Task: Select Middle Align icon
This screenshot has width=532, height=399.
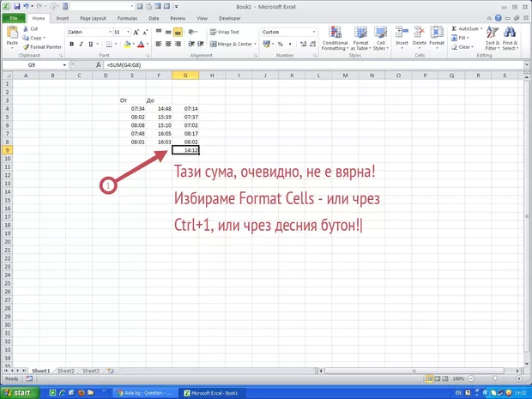Action: pyautogui.click(x=168, y=32)
